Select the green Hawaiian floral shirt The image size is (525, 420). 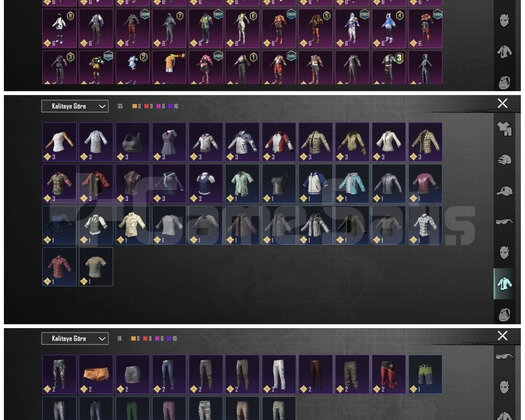[x=242, y=184]
